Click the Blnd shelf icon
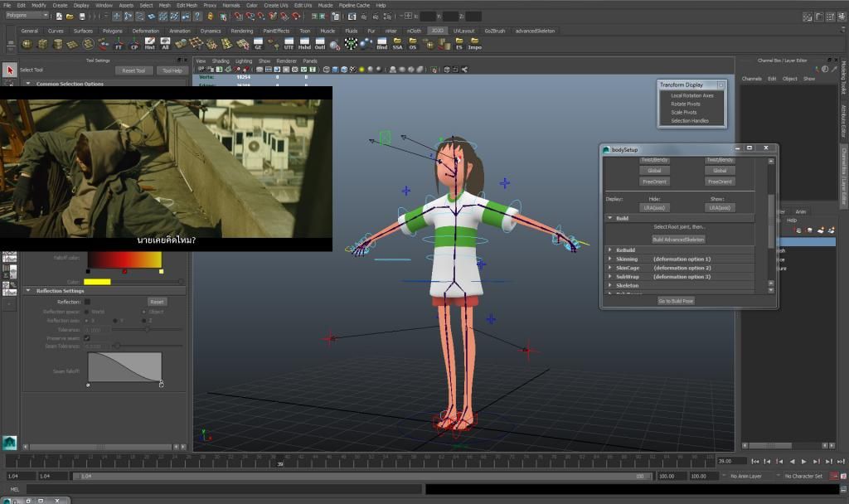849x504 pixels. [x=381, y=44]
